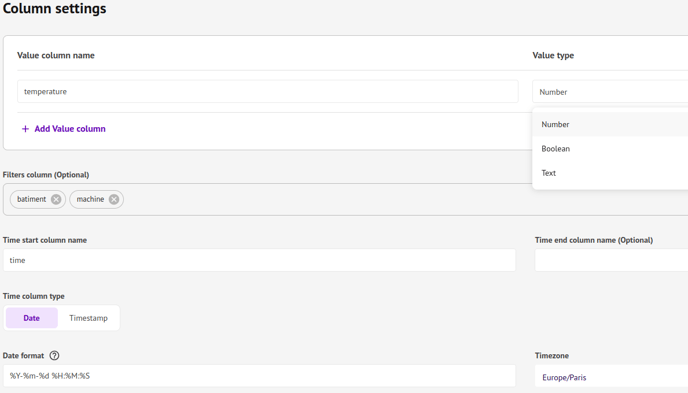The height and width of the screenshot is (393, 688).
Task: Open the Date format help icon
Action: [54, 356]
